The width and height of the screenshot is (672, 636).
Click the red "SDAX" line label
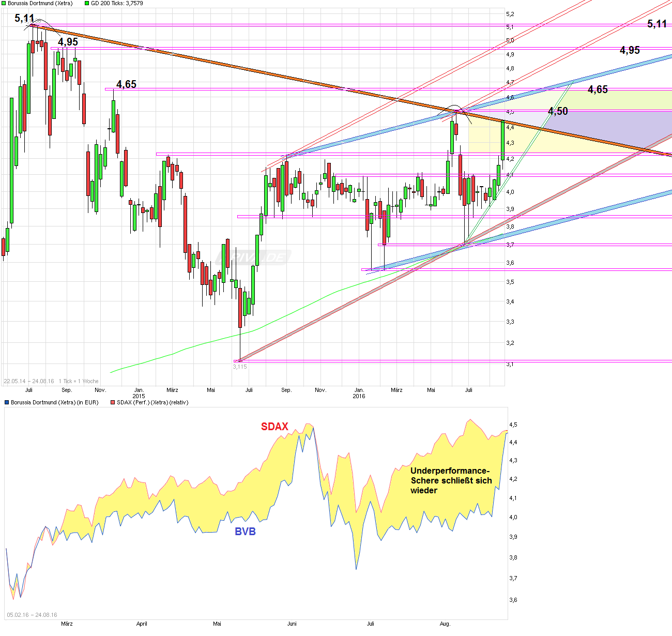pos(274,427)
